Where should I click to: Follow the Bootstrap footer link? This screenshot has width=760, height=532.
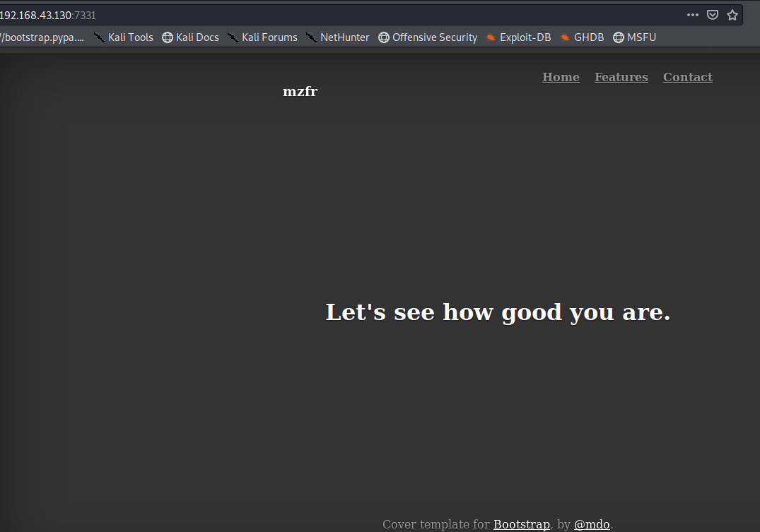coord(522,524)
